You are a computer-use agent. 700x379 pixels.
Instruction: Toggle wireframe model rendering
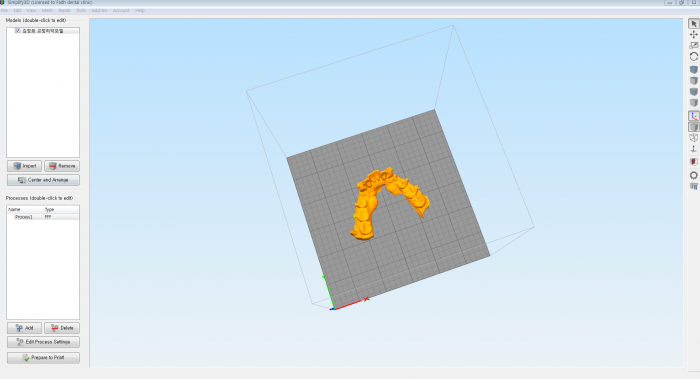click(x=693, y=138)
